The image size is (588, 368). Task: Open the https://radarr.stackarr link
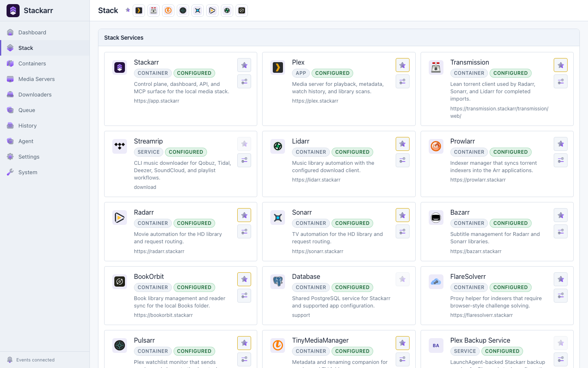[159, 251]
